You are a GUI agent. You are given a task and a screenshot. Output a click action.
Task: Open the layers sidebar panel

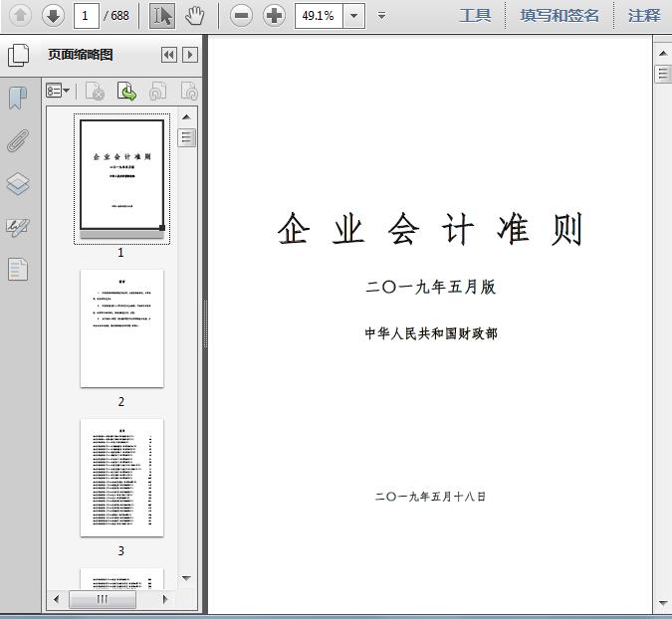pos(18,184)
